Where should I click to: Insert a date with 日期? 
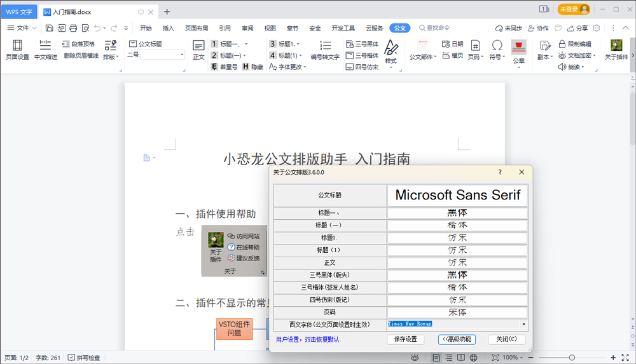(x=452, y=44)
